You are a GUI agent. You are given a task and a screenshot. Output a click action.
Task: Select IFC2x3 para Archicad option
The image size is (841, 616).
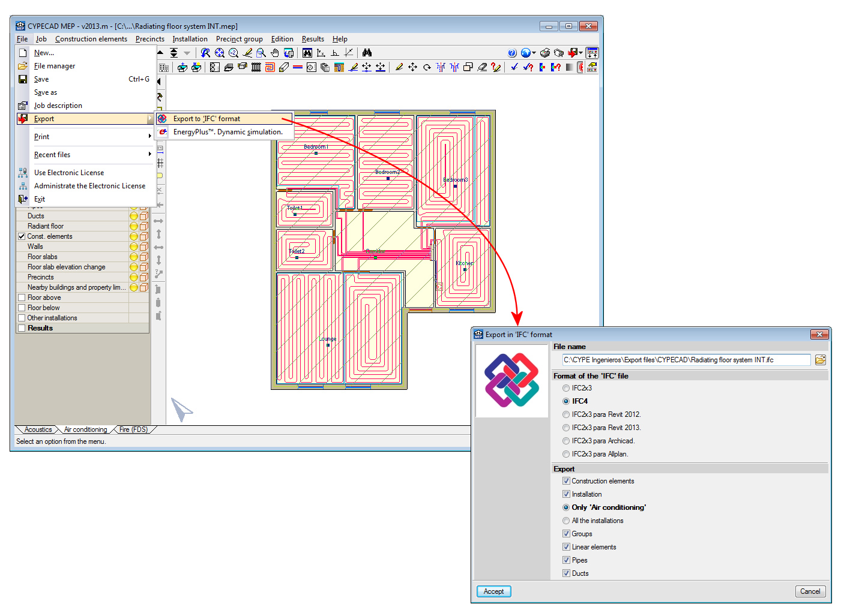click(566, 441)
